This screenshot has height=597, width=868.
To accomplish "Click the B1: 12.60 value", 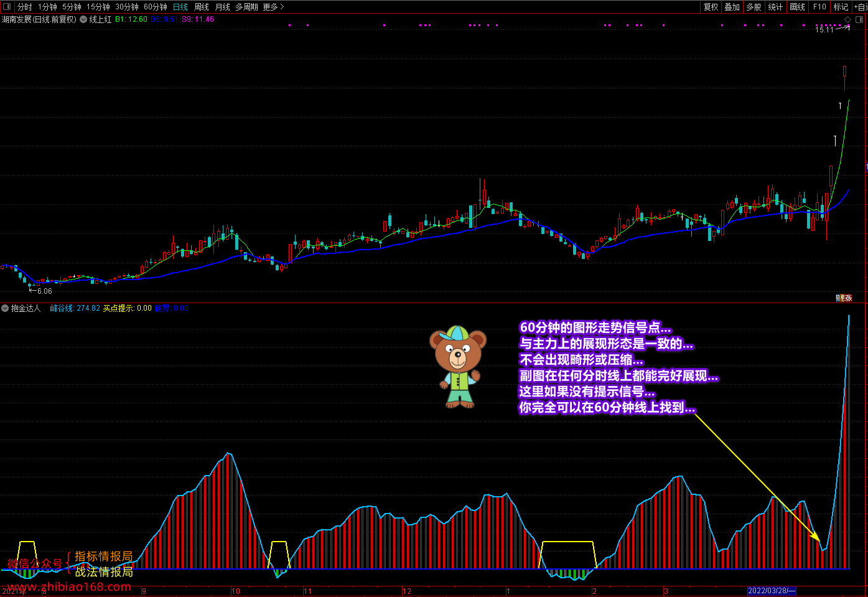I will [x=131, y=19].
